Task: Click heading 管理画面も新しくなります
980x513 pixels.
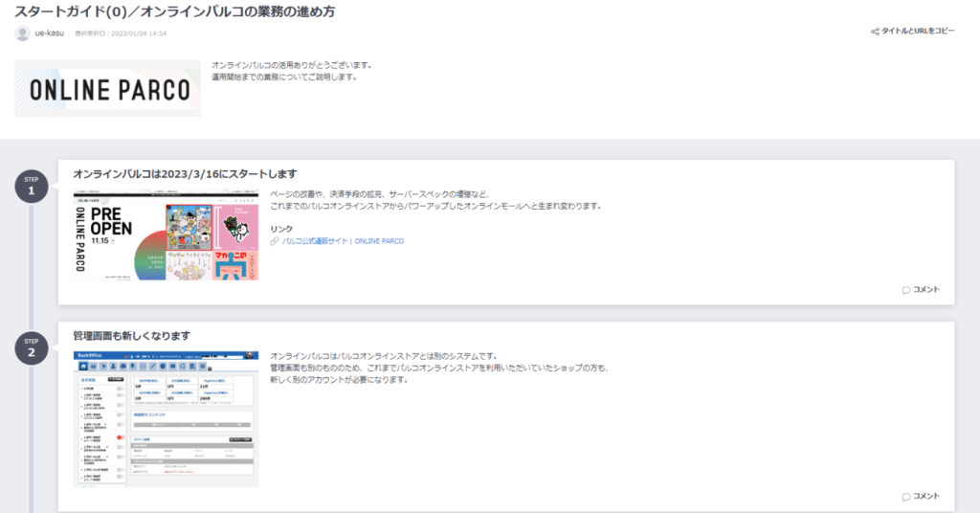Action: (x=131, y=336)
